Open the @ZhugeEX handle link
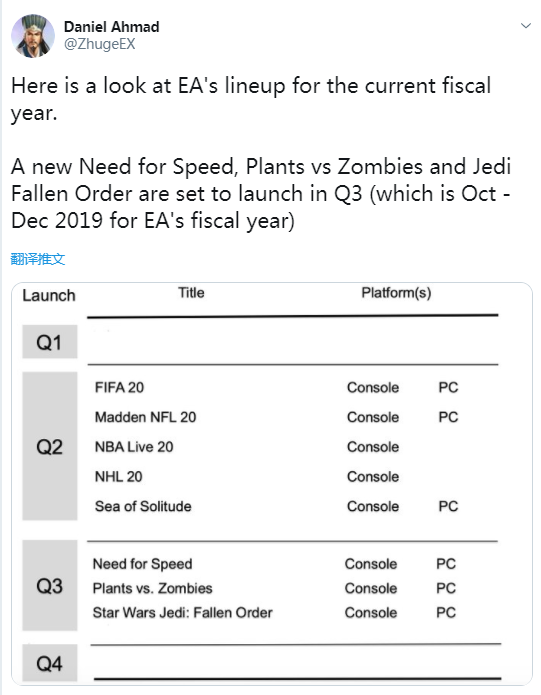Image resolution: width=541 pixels, height=695 pixels. 100,44
